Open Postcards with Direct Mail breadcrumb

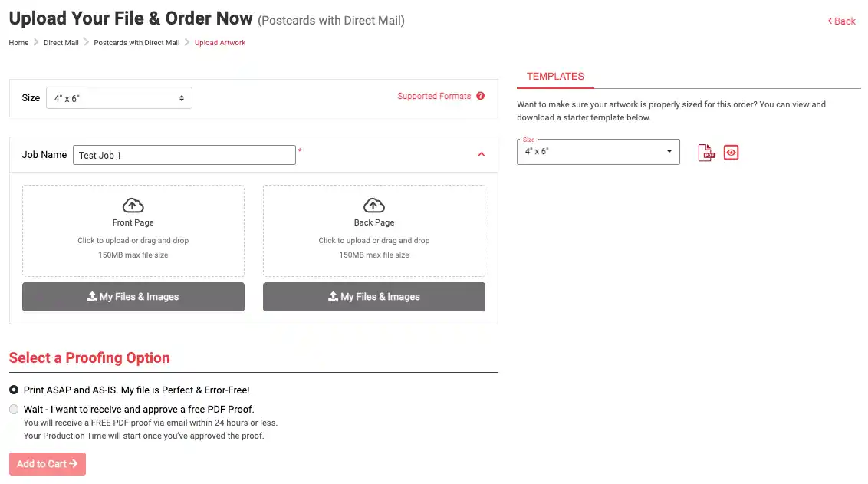point(136,43)
